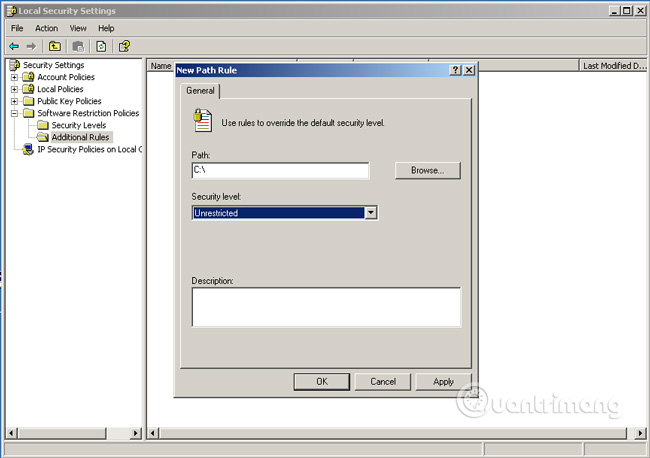Click the Forward arrow toolbar icon
Viewport: 650px width, 458px height.
click(x=31, y=46)
